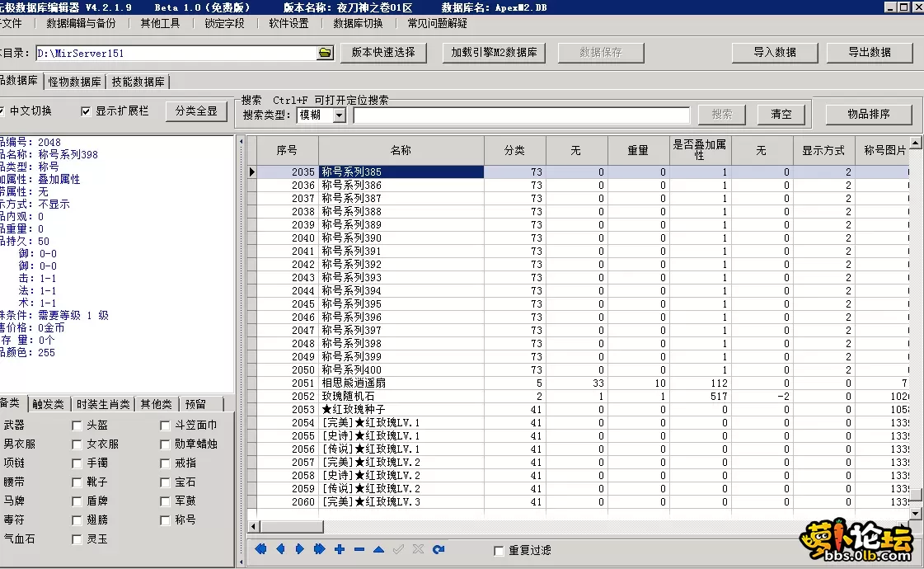Edit record with triangle icon

pyautogui.click(x=379, y=549)
